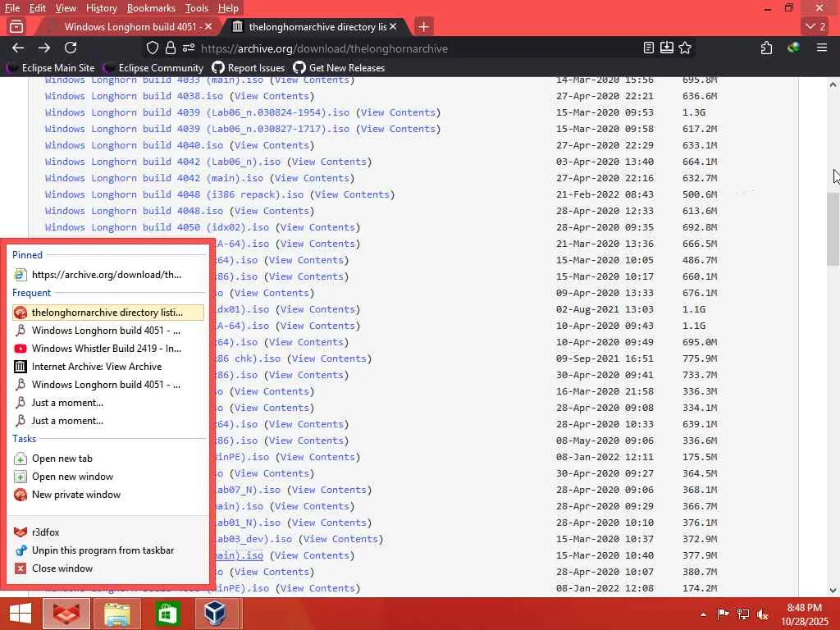Image resolution: width=840 pixels, height=630 pixels.
Task: Open site permissions icon in address bar
Action: tap(189, 48)
